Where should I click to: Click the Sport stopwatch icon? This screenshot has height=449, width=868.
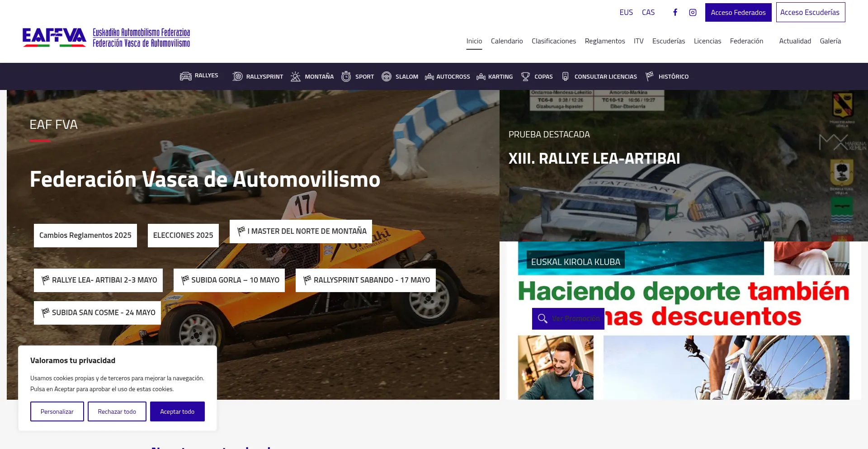tap(346, 76)
